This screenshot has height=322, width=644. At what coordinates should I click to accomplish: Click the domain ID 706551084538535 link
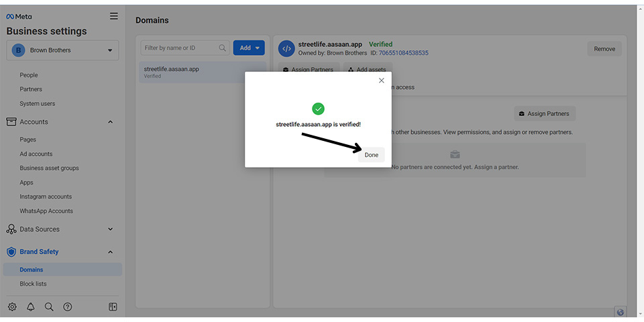[403, 53]
